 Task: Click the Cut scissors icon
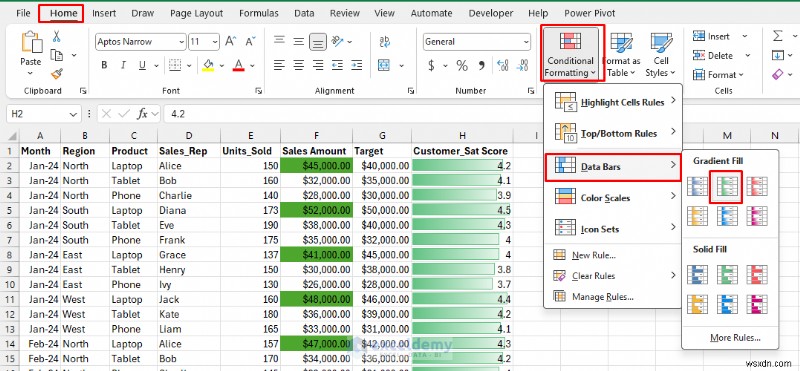click(57, 36)
